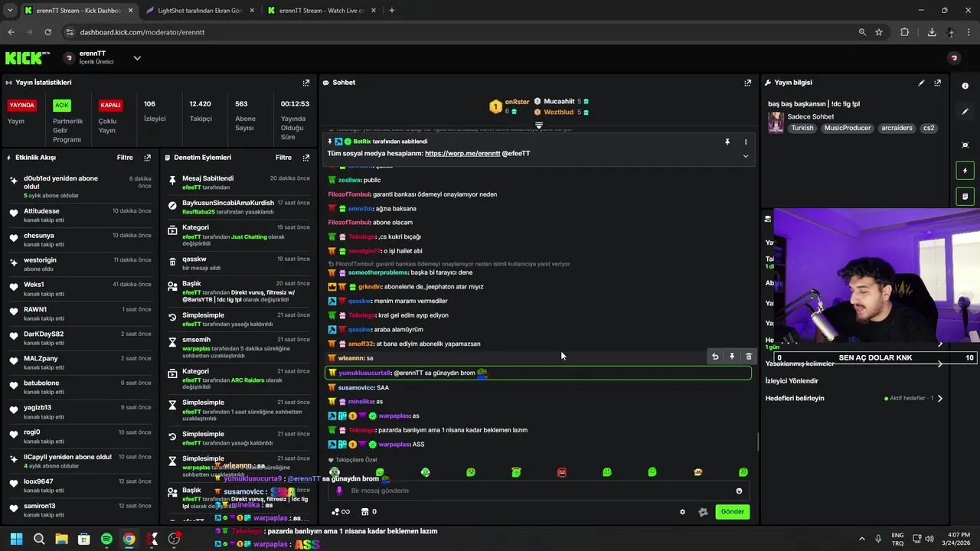Open the document icon in the right sidebar
The image size is (980, 551).
click(x=965, y=197)
